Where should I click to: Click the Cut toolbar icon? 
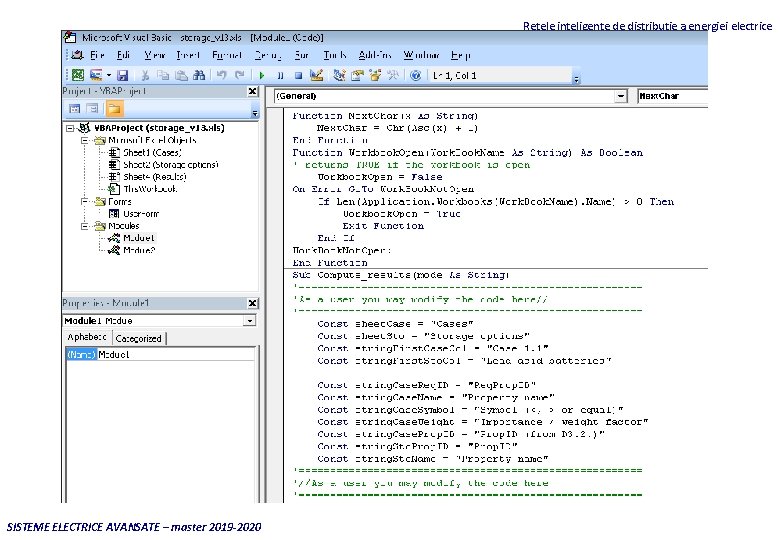145,75
